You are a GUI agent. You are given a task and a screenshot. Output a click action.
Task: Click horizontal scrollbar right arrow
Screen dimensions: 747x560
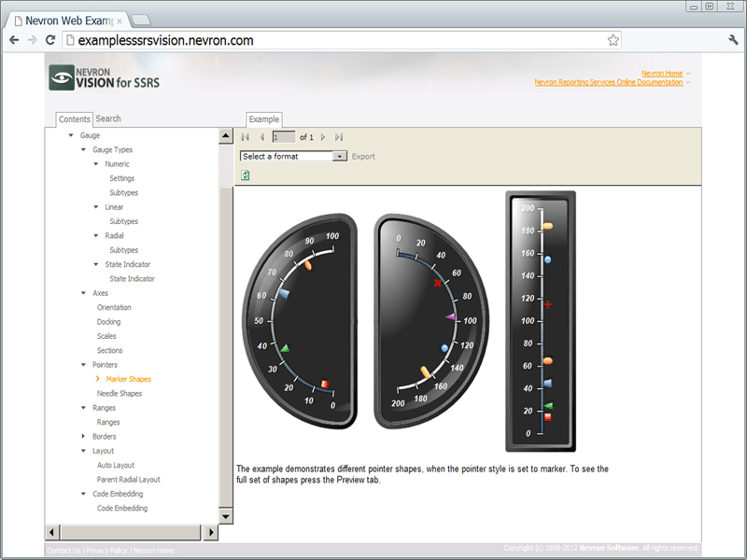pyautogui.click(x=211, y=532)
